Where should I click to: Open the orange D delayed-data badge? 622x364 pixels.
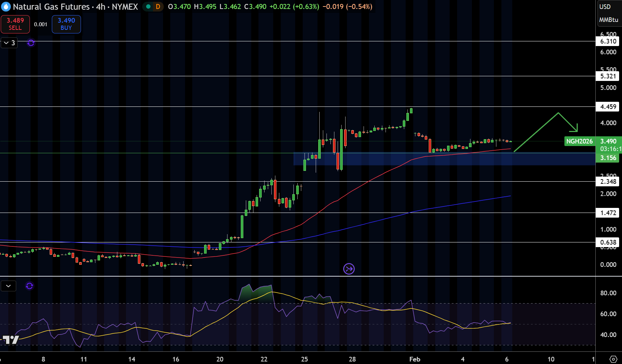point(158,6)
